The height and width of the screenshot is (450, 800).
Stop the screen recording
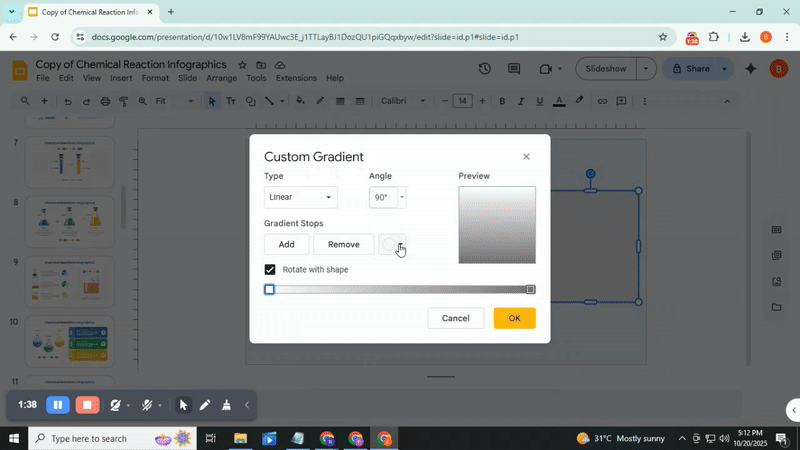click(x=88, y=405)
